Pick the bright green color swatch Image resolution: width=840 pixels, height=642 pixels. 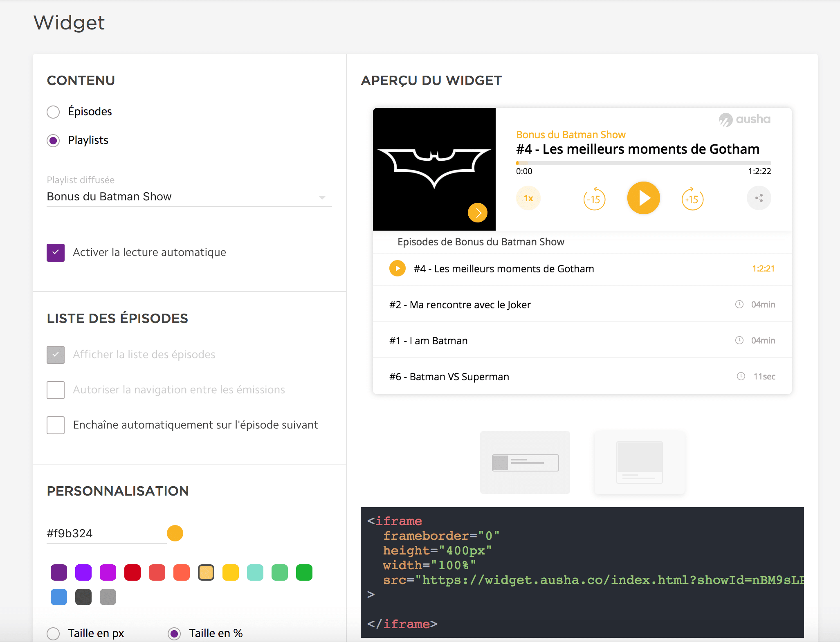[304, 572]
